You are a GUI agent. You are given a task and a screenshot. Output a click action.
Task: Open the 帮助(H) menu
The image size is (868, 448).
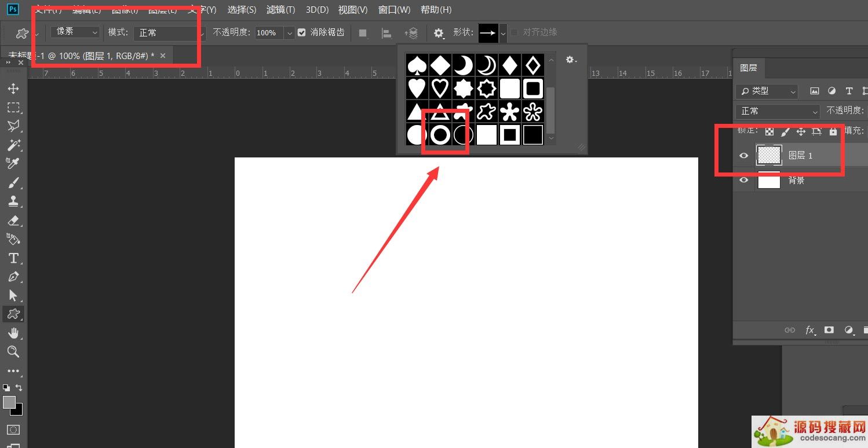tap(436, 10)
